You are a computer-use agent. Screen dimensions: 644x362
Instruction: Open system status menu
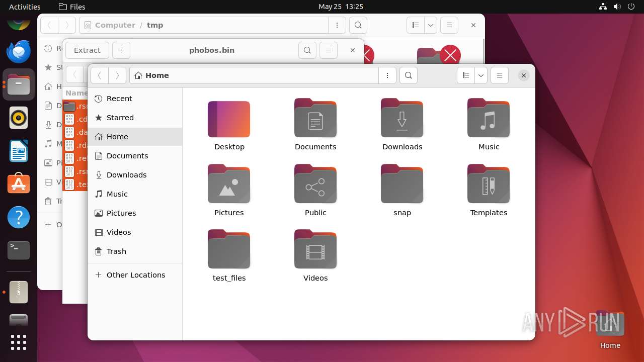coord(618,7)
